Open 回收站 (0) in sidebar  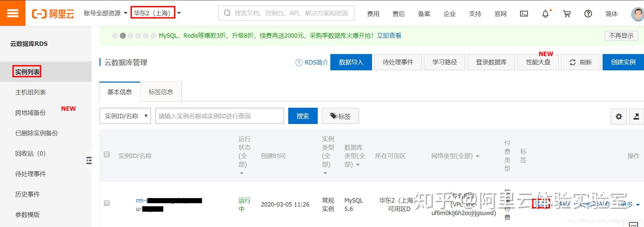31,153
